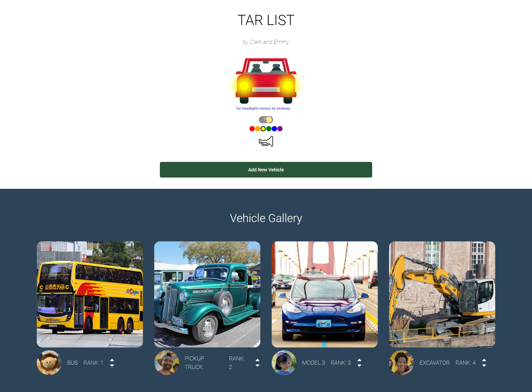Open Car Headlights Vectors by Vecteezy link
This screenshot has height=392, width=532.
[x=263, y=108]
